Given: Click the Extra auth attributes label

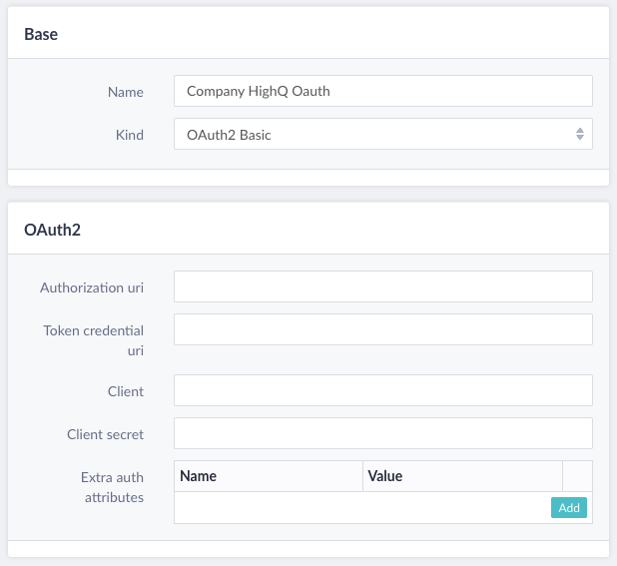Looking at the screenshot, I should pos(111,487).
